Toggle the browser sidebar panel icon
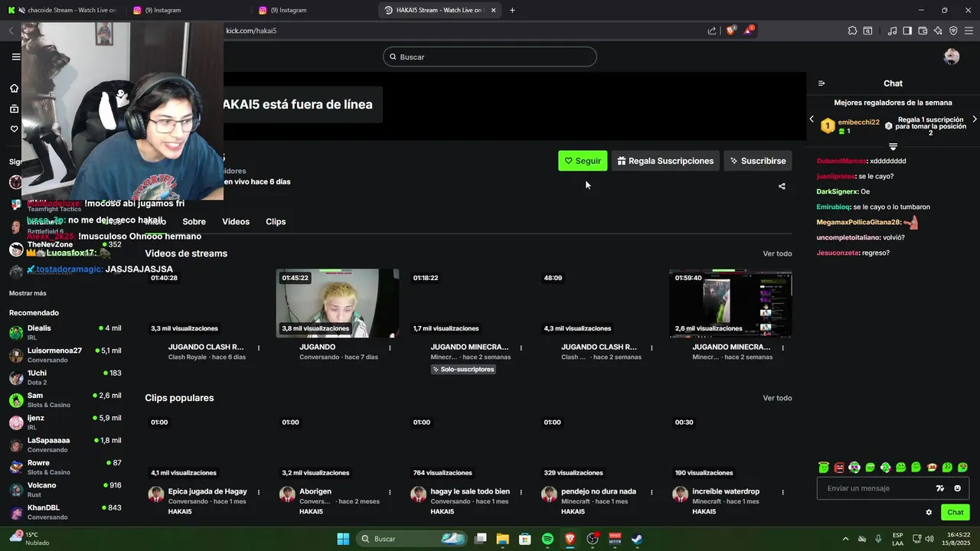This screenshot has width=980, height=551. 907,31
